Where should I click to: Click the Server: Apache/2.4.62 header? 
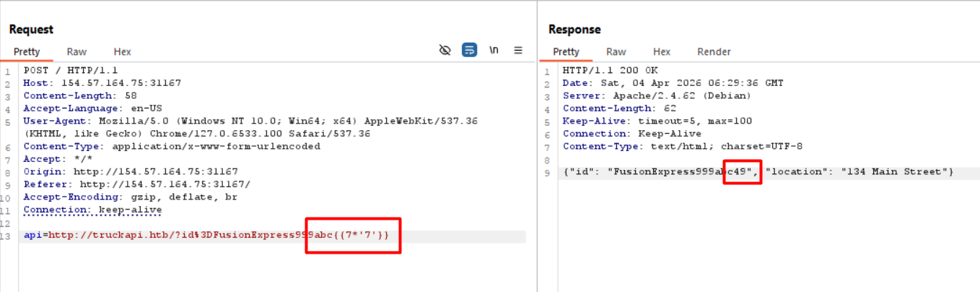[657, 95]
